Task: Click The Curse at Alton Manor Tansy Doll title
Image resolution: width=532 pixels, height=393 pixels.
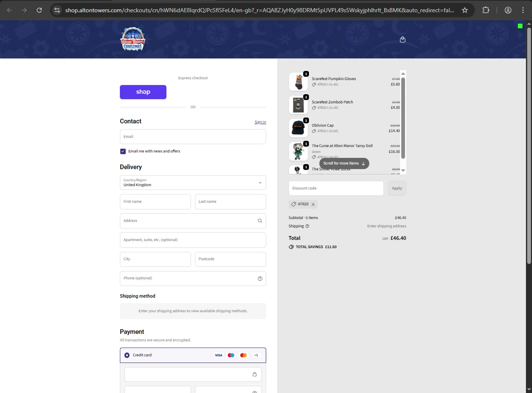Action: click(x=342, y=146)
